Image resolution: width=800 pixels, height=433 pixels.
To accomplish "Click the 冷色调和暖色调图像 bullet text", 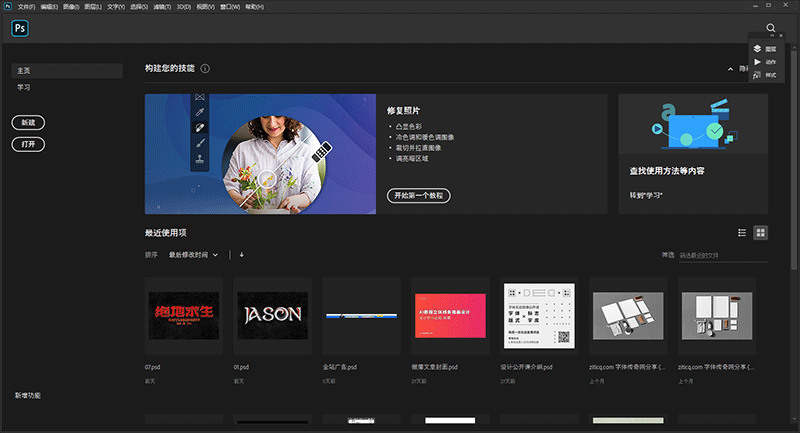I will click(424, 137).
